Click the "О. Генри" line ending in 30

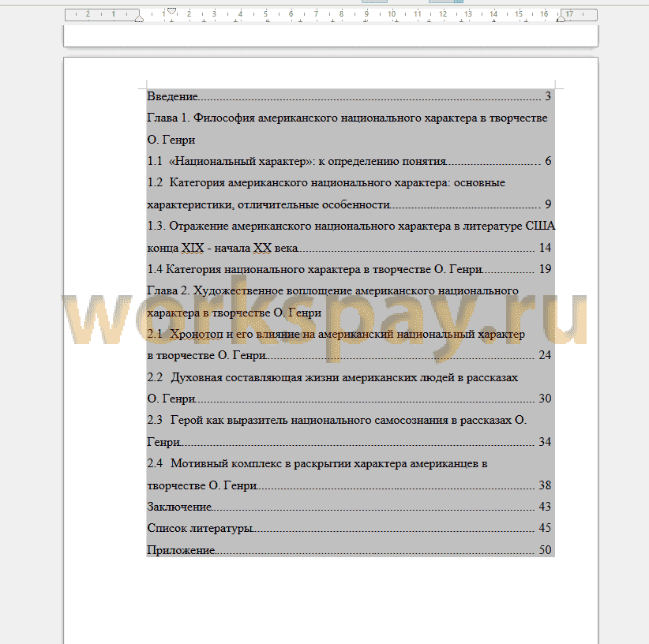point(349,399)
